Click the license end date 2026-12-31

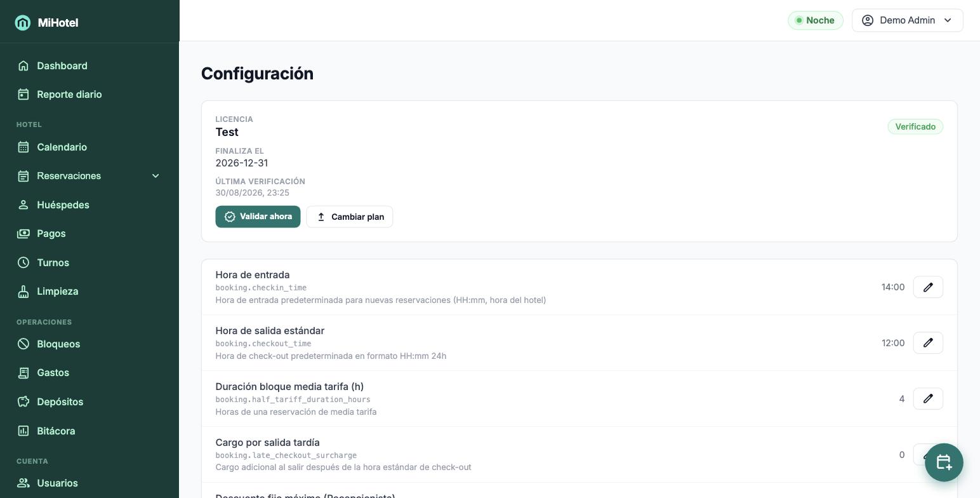(242, 163)
